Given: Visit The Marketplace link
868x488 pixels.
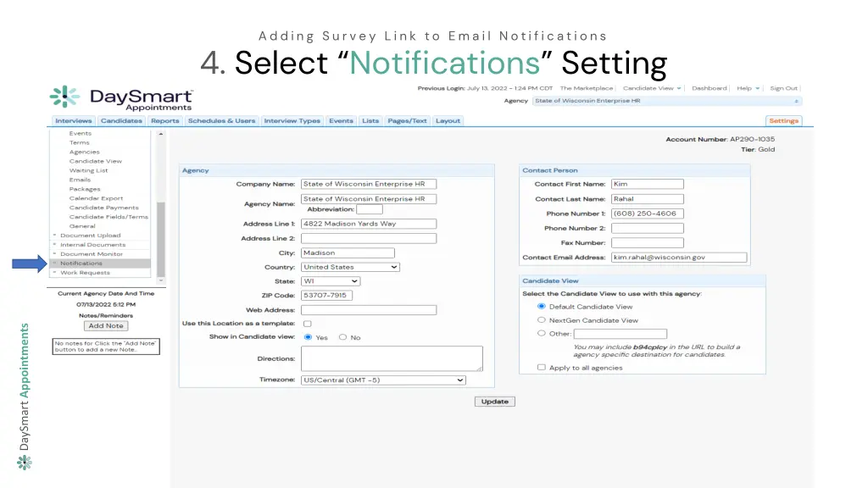Looking at the screenshot, I should tap(587, 88).
